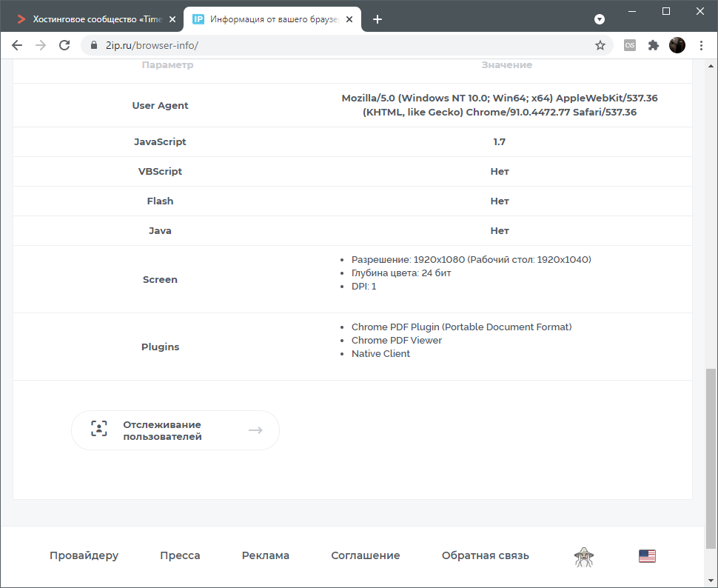The width and height of the screenshot is (718, 588).
Task: Click the Chrome PDF Viewer list entry
Action: tap(397, 340)
